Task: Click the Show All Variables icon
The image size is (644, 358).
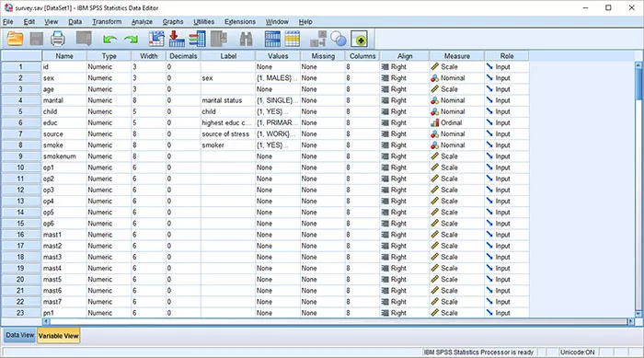Action: (x=360, y=39)
